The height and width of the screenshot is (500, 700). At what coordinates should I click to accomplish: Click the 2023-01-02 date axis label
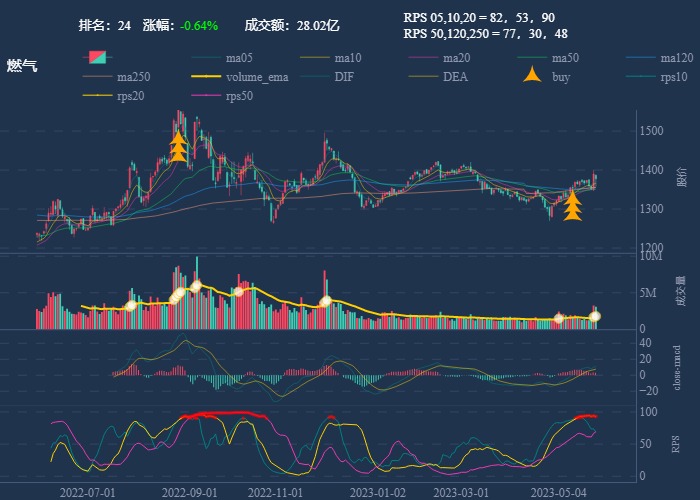click(x=378, y=492)
